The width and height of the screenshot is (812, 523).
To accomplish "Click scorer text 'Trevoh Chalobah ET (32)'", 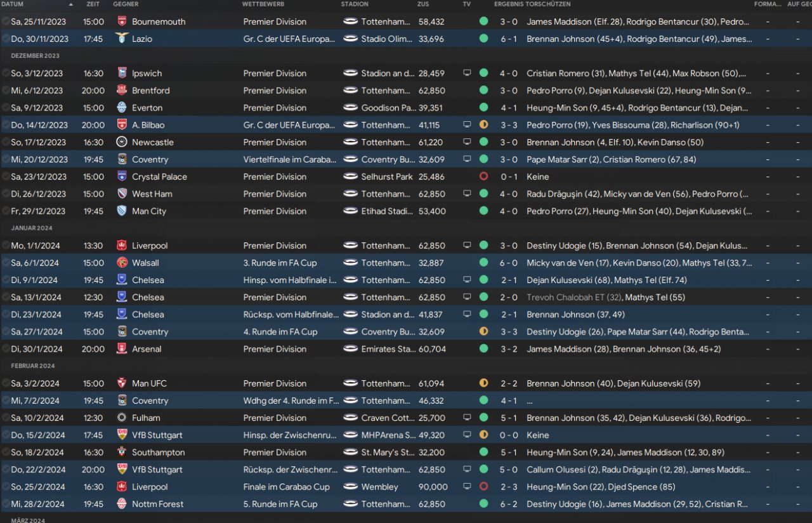I will tap(575, 297).
